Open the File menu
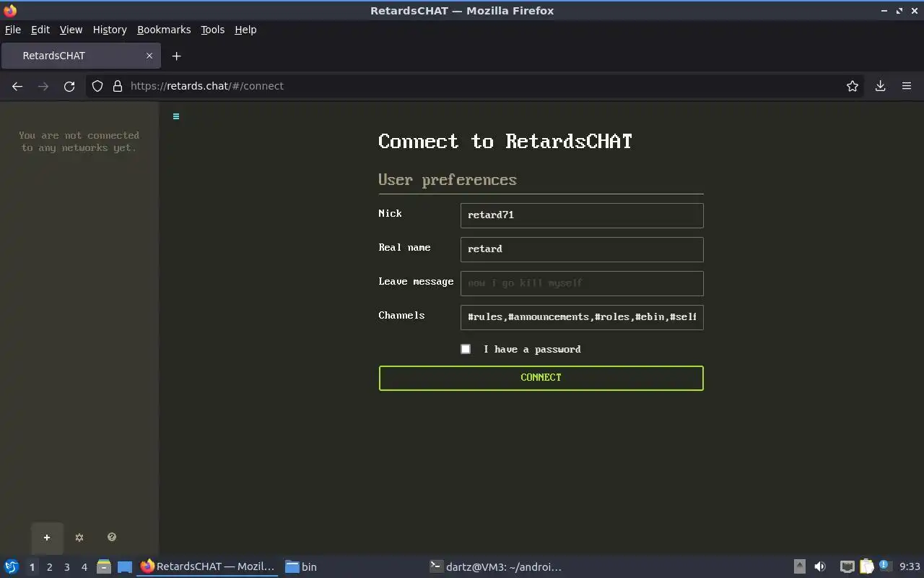 coord(13,30)
